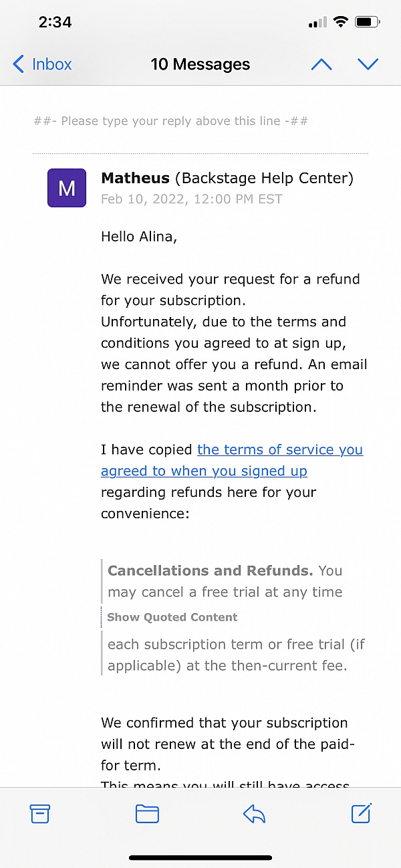The width and height of the screenshot is (401, 868).
Task: Go to previous message with up chevron
Action: (x=321, y=64)
